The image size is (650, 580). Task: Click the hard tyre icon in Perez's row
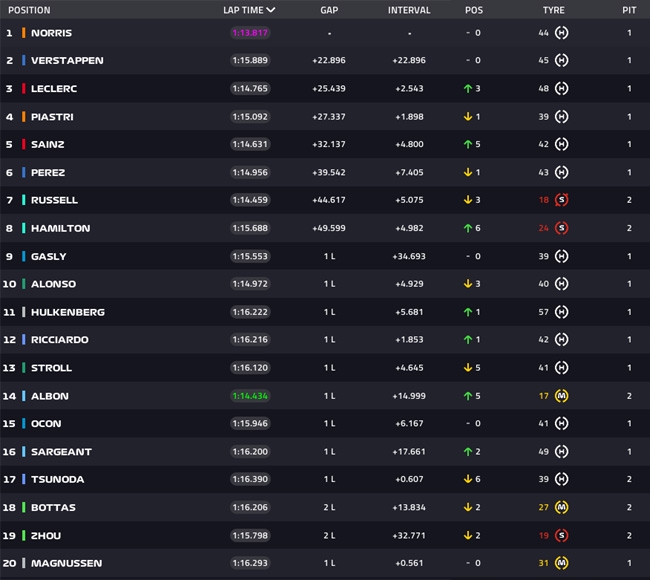coord(561,172)
